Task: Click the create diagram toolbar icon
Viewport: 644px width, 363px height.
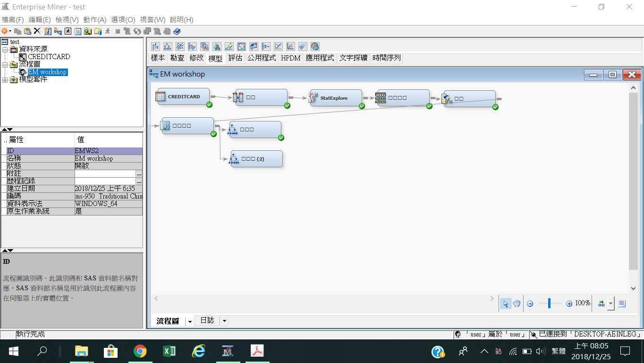Action: (x=58, y=31)
